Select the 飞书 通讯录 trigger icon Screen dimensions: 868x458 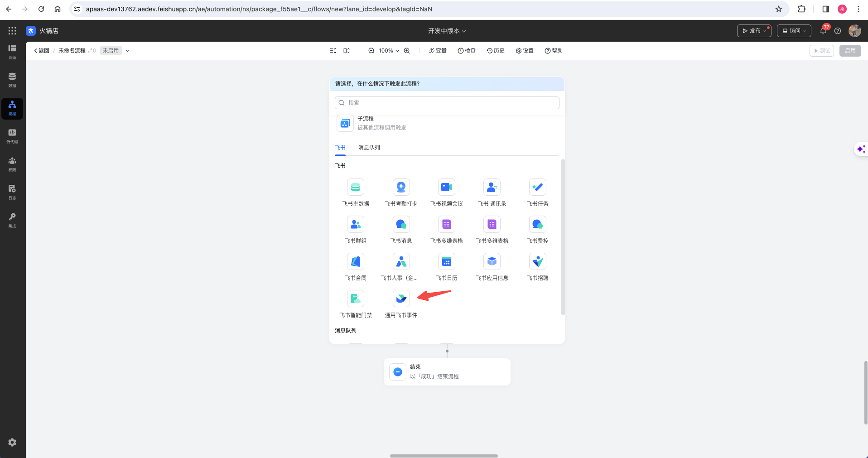pyautogui.click(x=492, y=187)
